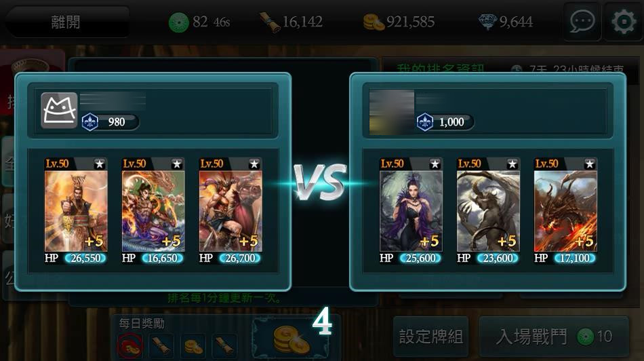Click the gold coins icon showing 921,585
644x361 pixels.
coord(374,22)
